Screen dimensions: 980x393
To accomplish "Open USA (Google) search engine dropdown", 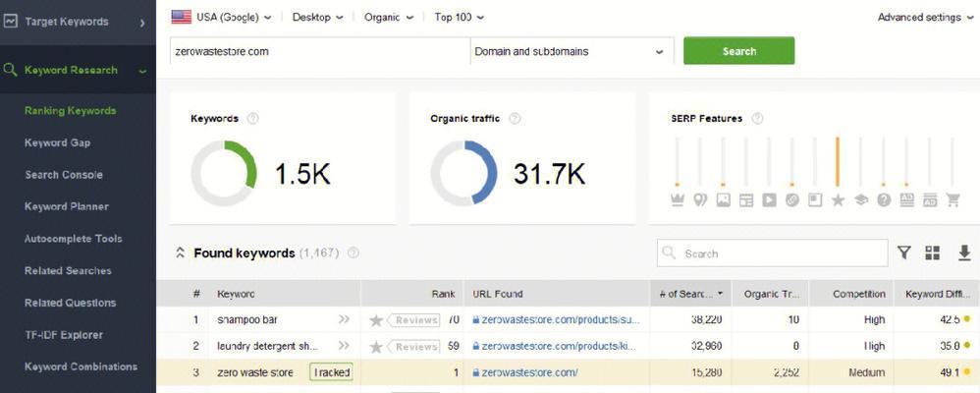I will [x=222, y=17].
